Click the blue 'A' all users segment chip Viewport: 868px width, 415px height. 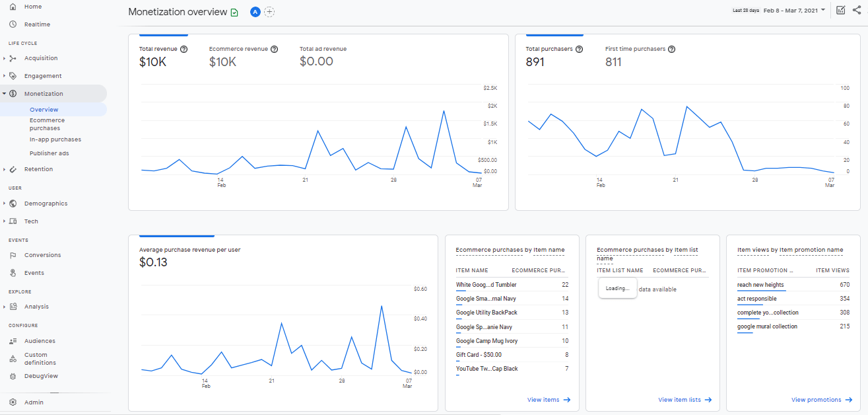click(255, 12)
